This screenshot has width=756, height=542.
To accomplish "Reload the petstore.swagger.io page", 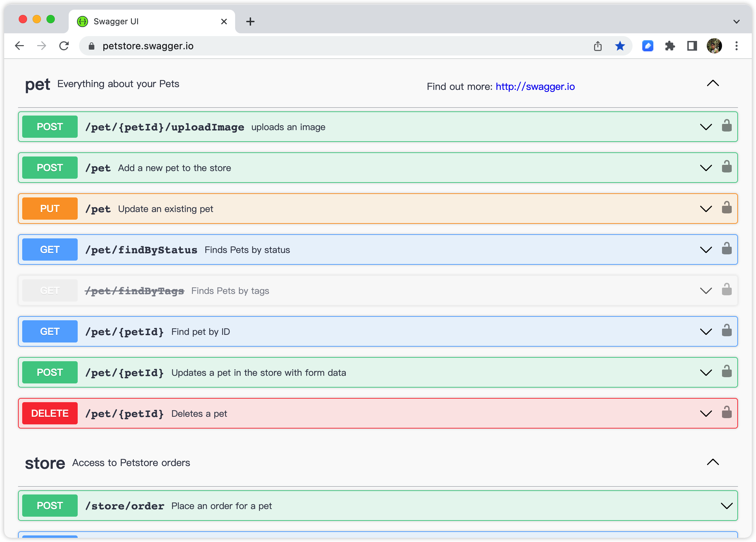I will (x=64, y=46).
